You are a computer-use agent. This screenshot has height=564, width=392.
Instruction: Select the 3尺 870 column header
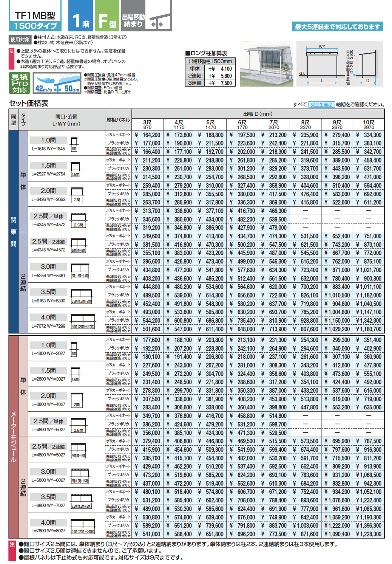click(147, 125)
